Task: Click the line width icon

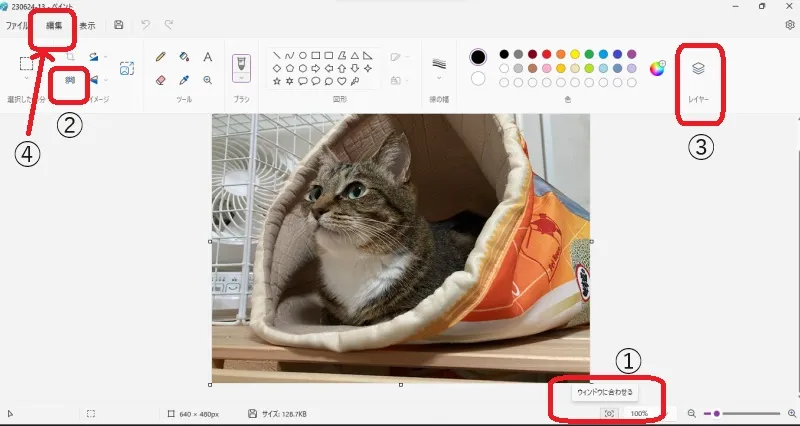Action: coord(439,63)
